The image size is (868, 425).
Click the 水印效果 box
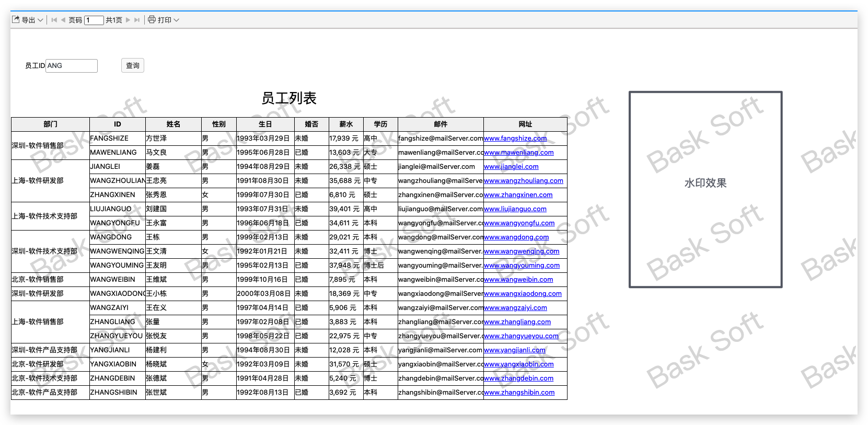705,189
